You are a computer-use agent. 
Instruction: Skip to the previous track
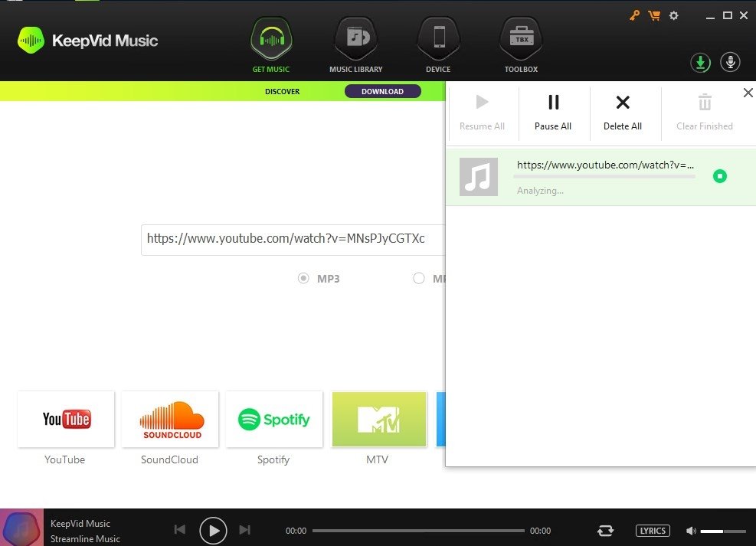click(x=180, y=530)
